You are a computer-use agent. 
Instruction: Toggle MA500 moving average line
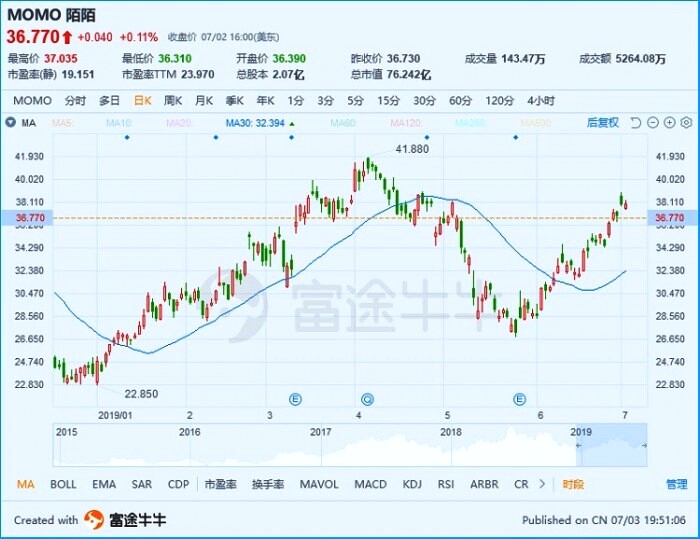click(x=536, y=123)
